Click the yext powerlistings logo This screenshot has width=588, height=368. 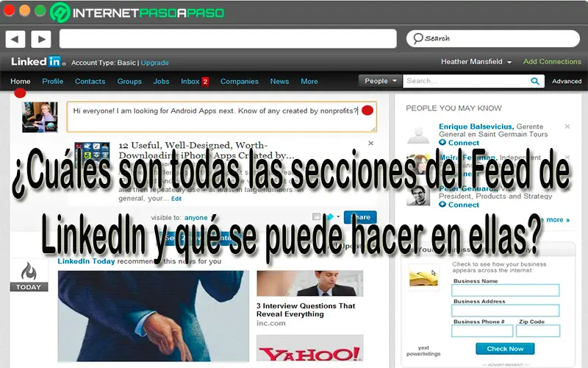pyautogui.click(x=423, y=351)
